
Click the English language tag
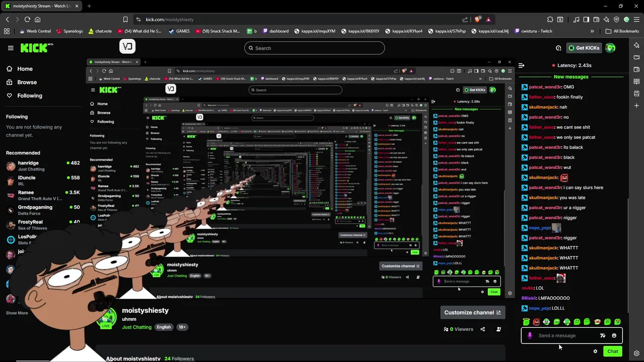point(164,327)
